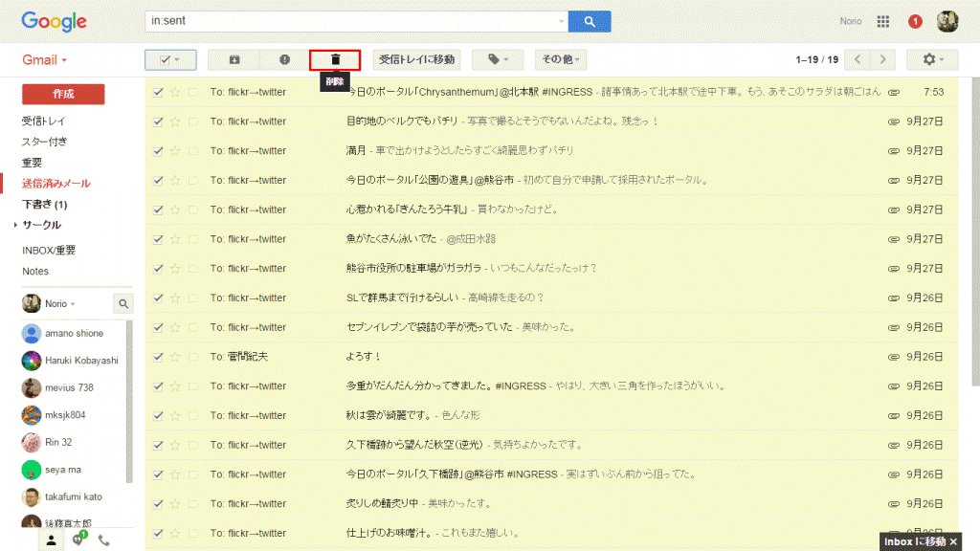Select 下書き (1) in the sidebar
This screenshot has height=551, width=980.
44,205
